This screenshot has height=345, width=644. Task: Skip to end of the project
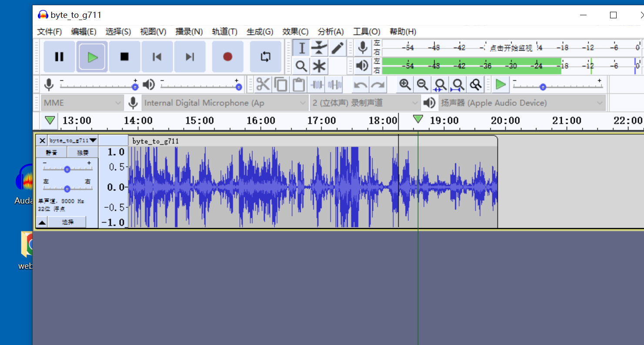(x=190, y=57)
